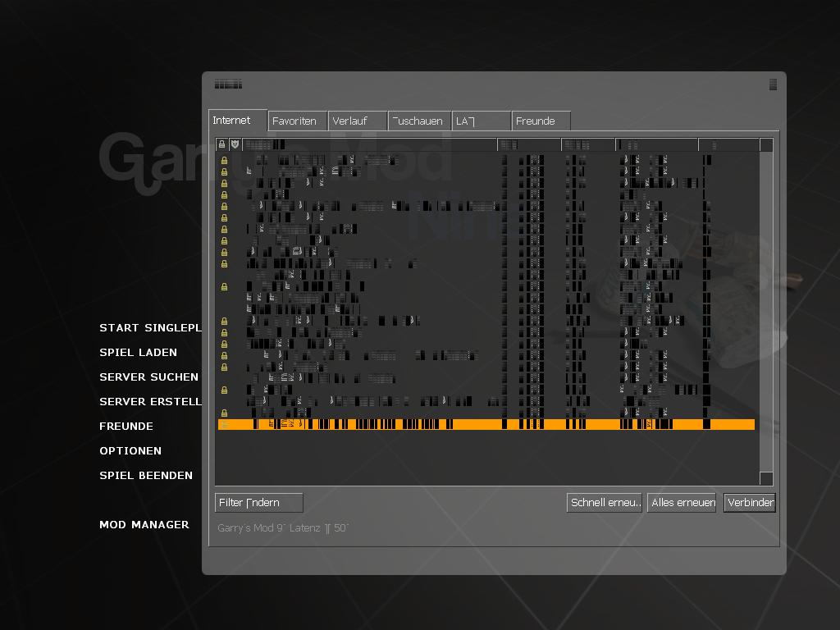This screenshot has height=630, width=840.
Task: Open Server erstellen from the main menu
Action: [x=151, y=402]
